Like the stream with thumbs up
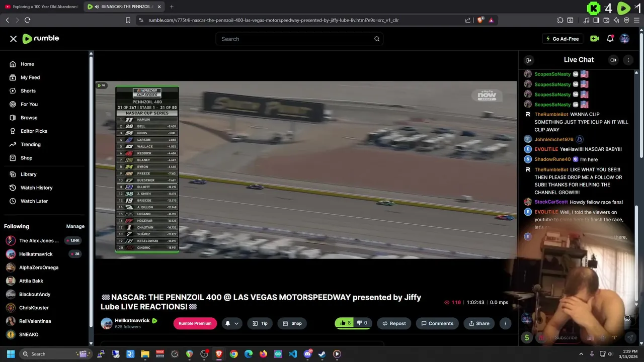 click(x=345, y=323)
